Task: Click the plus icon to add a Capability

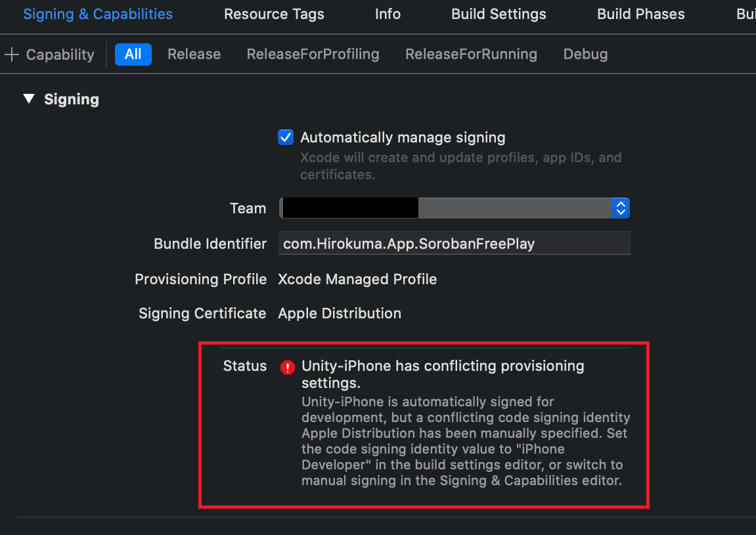Action: [12, 54]
